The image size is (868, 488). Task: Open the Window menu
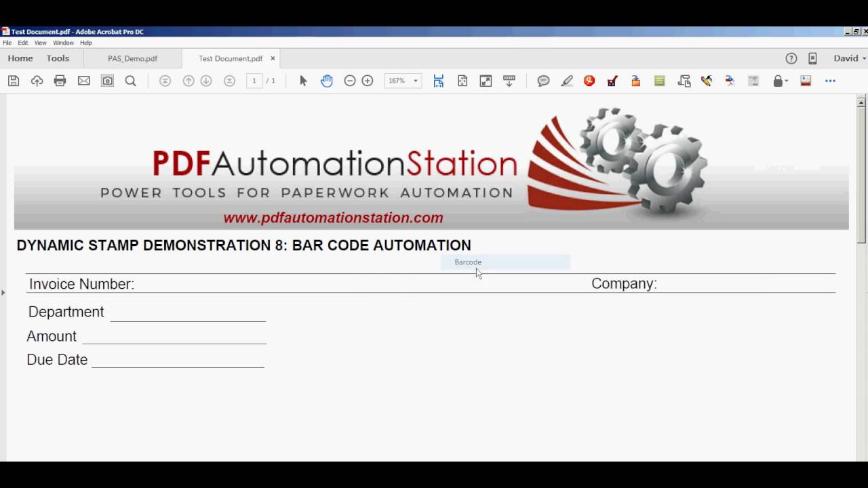pyautogui.click(x=63, y=43)
